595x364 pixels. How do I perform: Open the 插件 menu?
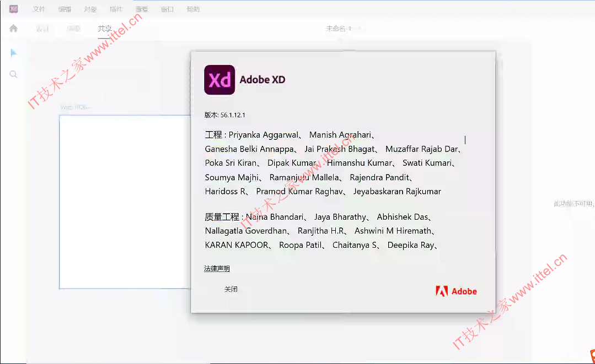tap(116, 9)
